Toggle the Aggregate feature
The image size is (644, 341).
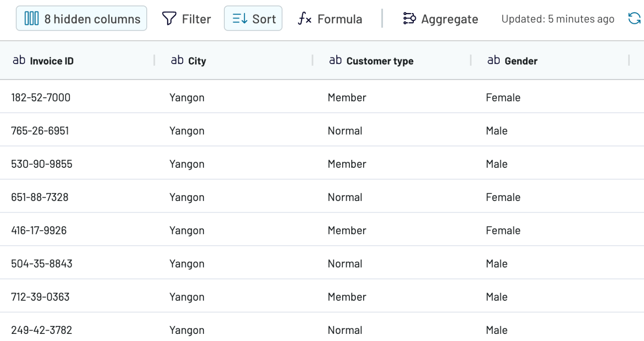point(440,18)
